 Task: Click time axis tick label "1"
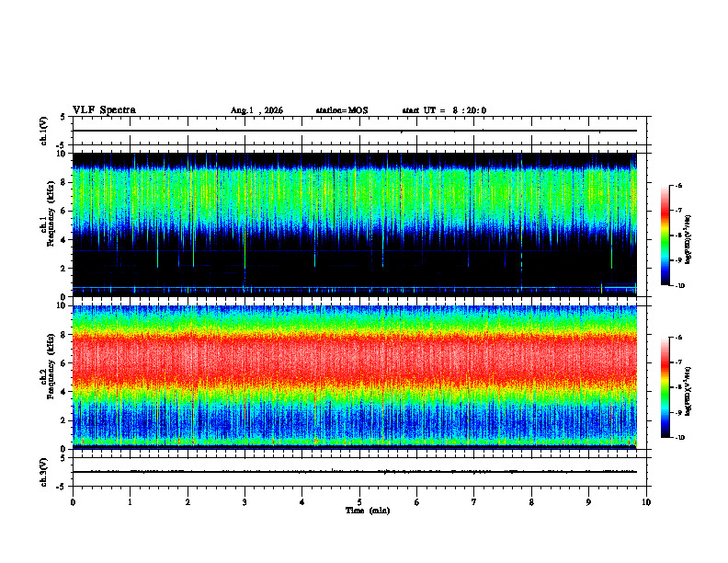(x=130, y=502)
